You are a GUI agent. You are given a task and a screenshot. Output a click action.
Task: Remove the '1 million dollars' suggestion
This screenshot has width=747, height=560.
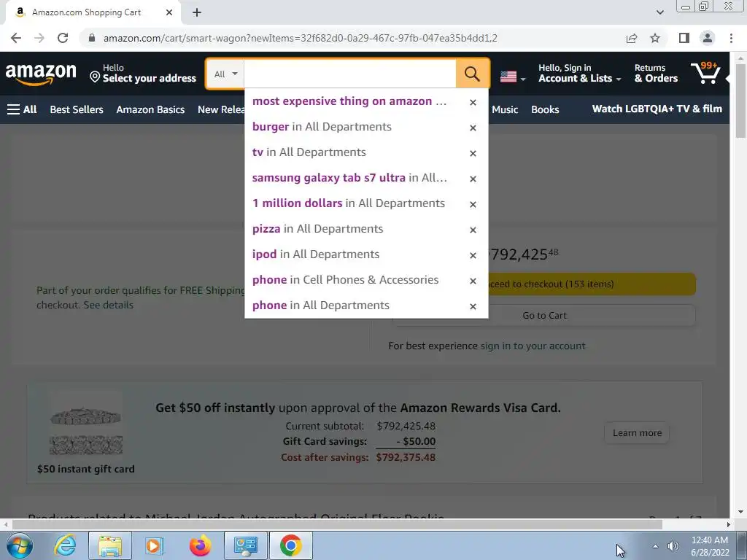tap(473, 204)
